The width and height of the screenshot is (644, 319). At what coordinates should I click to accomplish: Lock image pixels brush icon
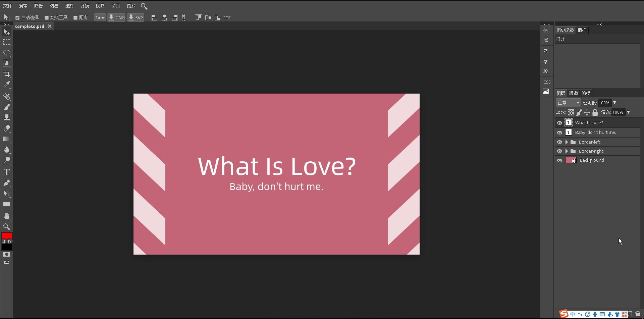[x=579, y=112]
